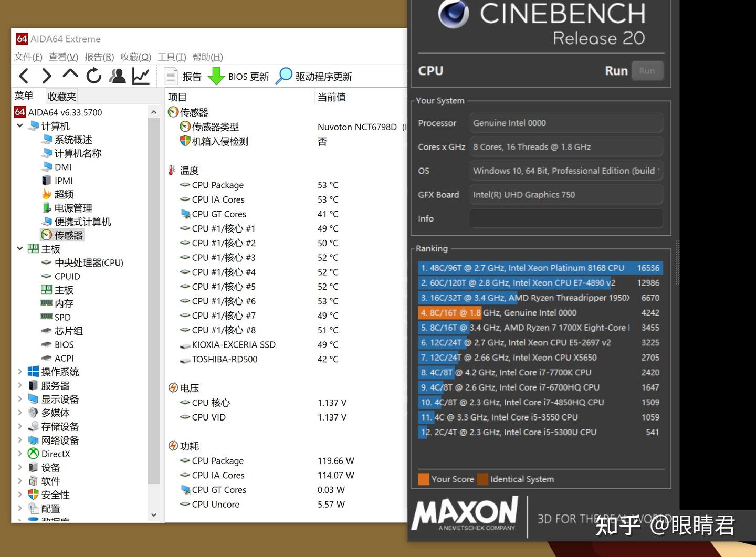The width and height of the screenshot is (756, 557).
Task: Select Xeon Platinum 8168 ranking entry
Action: pos(540,268)
